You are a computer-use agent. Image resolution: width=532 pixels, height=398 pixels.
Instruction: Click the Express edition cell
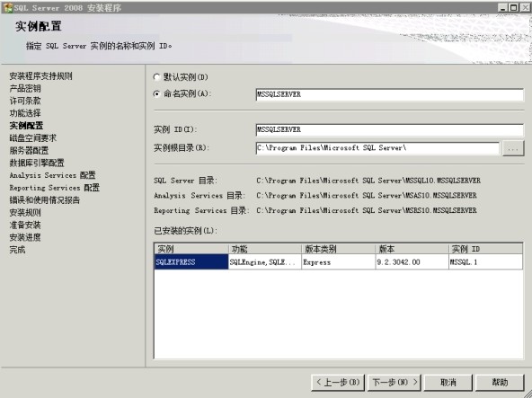[x=339, y=262]
